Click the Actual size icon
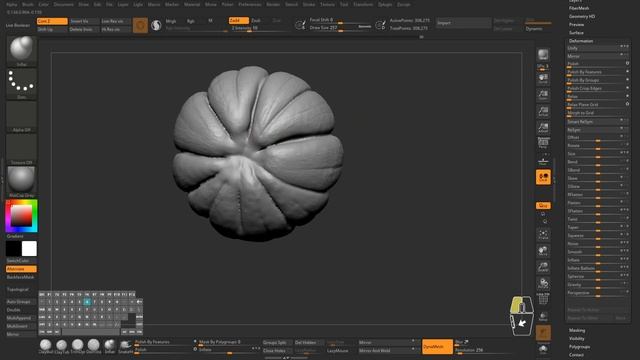Image resolution: width=640 pixels, height=360 pixels. pos(543,111)
